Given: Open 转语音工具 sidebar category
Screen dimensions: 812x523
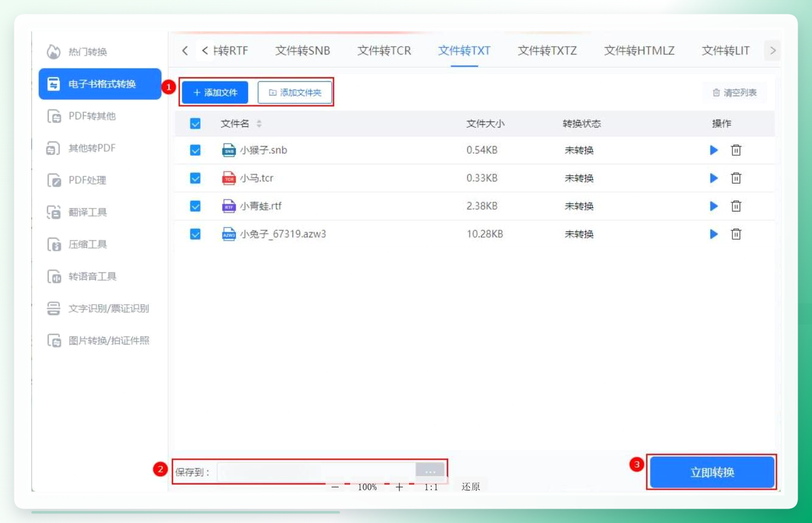Looking at the screenshot, I should 81,276.
